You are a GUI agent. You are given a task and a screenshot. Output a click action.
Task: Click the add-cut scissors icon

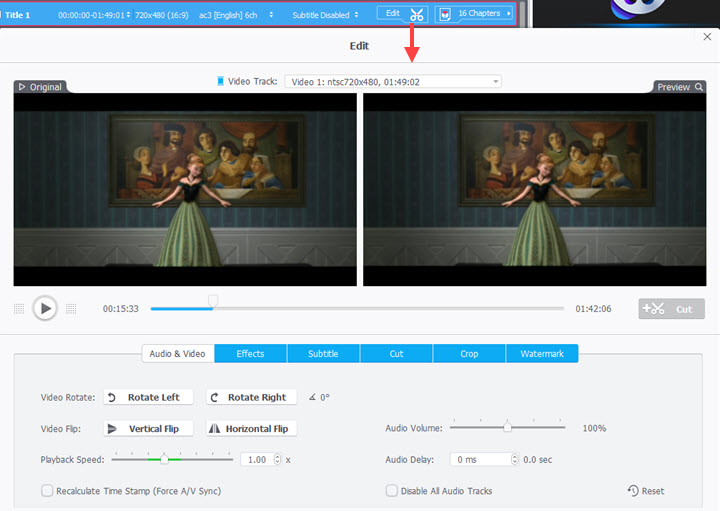(x=653, y=309)
